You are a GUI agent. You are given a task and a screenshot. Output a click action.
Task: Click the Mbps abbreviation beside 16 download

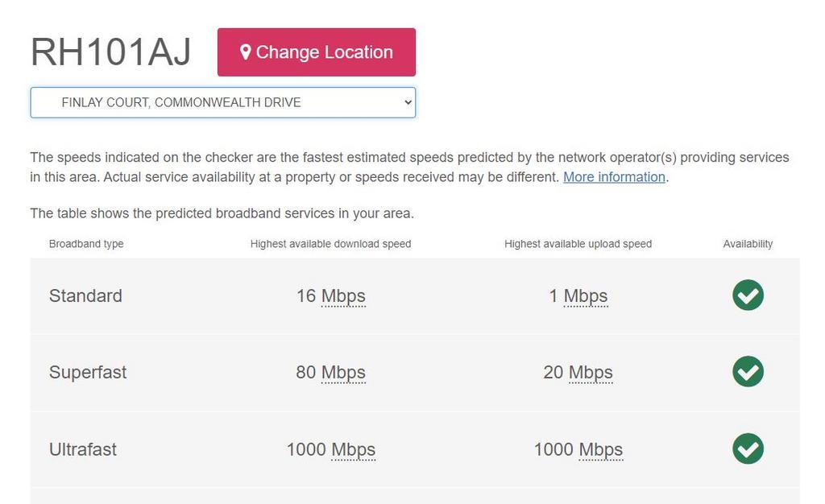click(x=343, y=296)
